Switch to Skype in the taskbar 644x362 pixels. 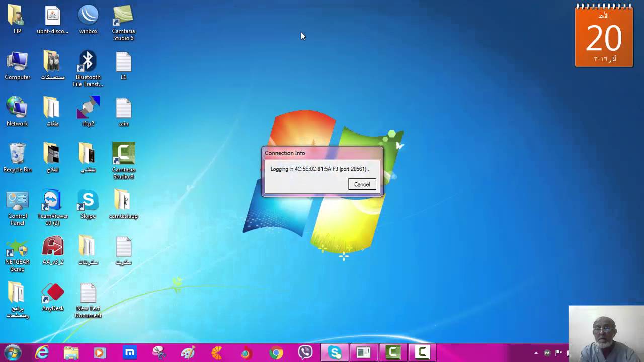[335, 353]
